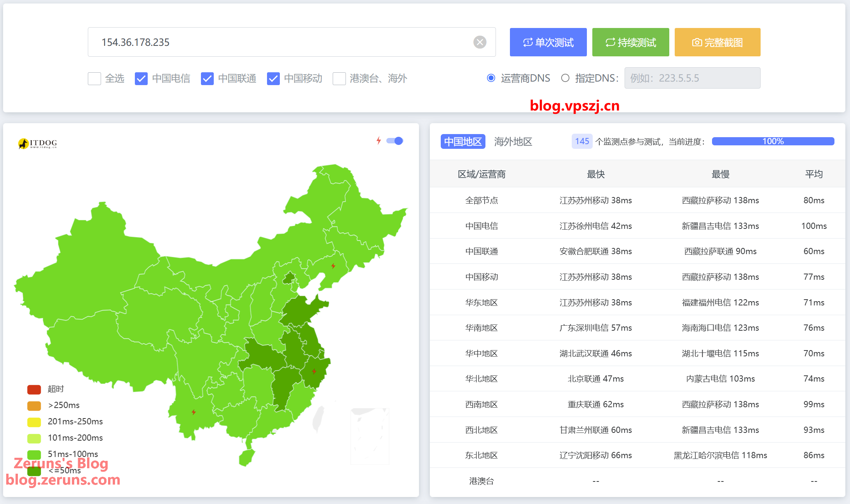Uncheck the 中国电信 checkbox
Viewport: 850px width, 504px height.
(141, 78)
